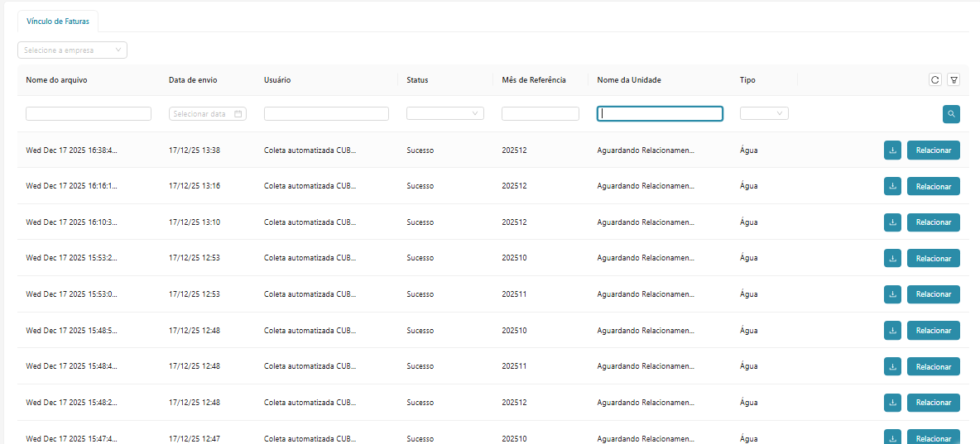Download the 12:53 file with reference 202511
This screenshot has height=444, width=980.
click(x=892, y=294)
